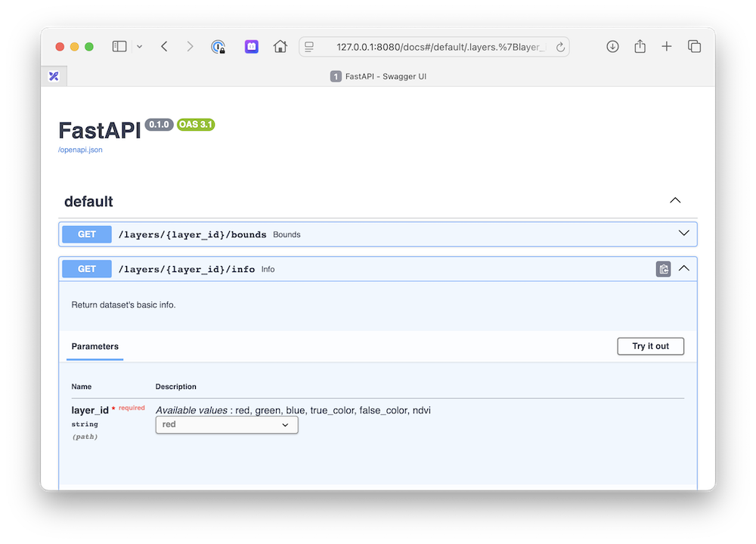Click the tab favicon showing number 1
This screenshot has width=756, height=544.
pyautogui.click(x=336, y=76)
